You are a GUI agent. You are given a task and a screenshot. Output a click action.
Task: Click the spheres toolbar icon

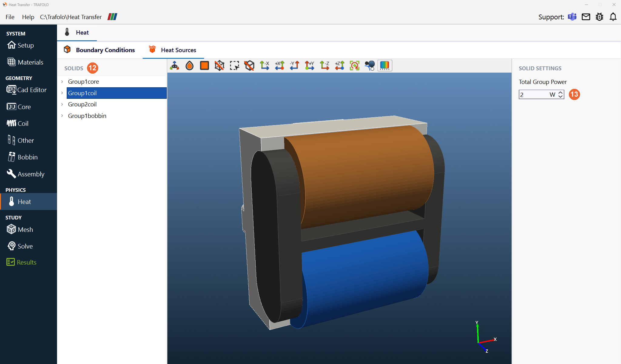pos(370,65)
